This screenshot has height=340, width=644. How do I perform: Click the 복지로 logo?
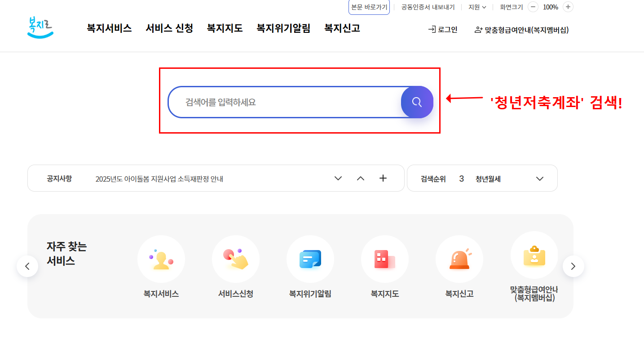click(40, 28)
